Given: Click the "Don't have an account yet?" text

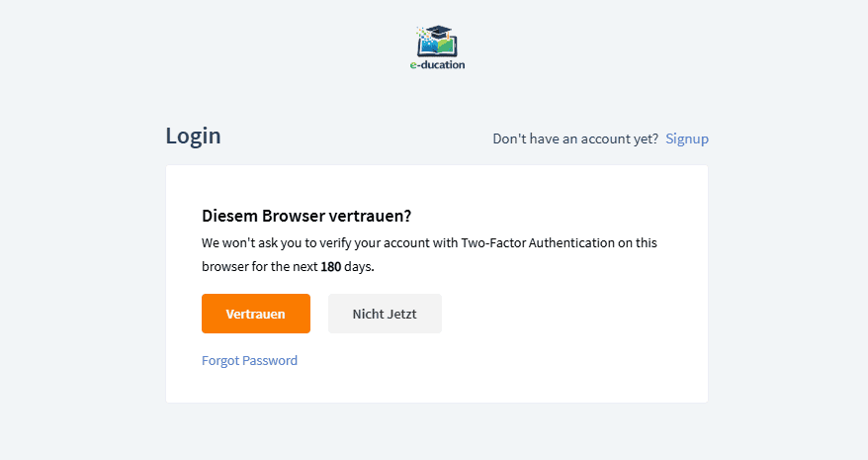Looking at the screenshot, I should (575, 138).
